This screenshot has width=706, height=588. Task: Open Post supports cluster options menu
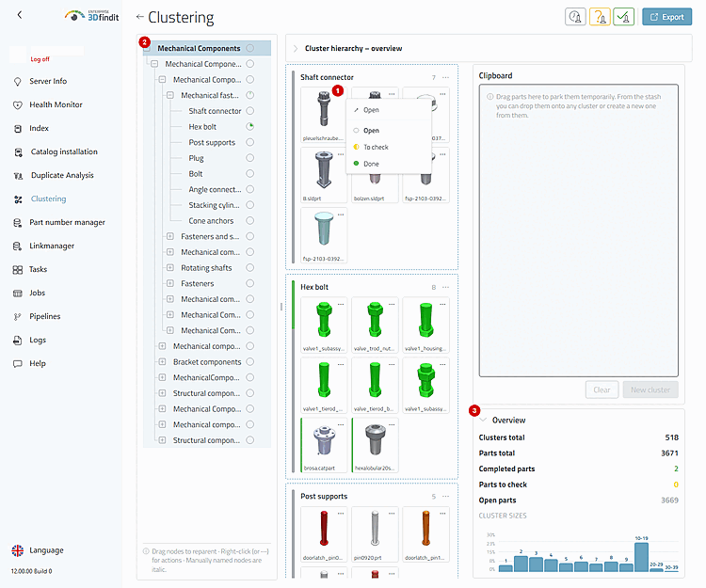(x=446, y=496)
